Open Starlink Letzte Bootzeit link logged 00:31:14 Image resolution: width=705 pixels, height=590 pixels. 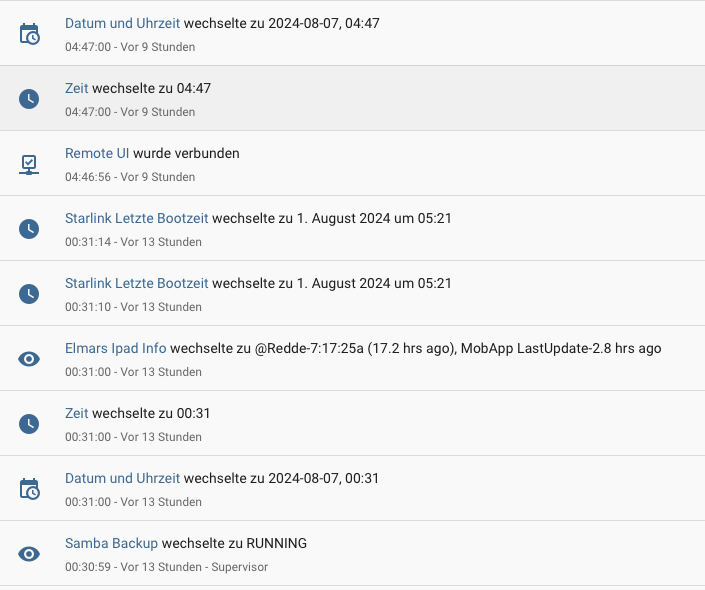[137, 218]
